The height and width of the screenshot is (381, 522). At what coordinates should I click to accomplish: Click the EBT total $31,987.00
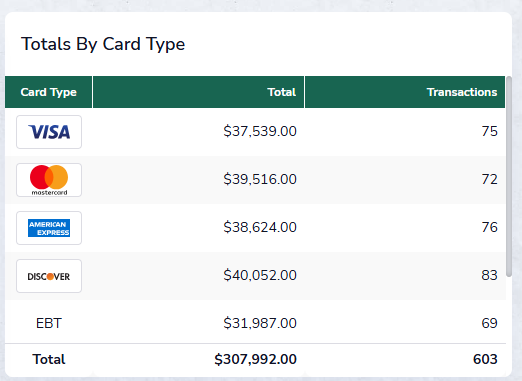point(260,323)
